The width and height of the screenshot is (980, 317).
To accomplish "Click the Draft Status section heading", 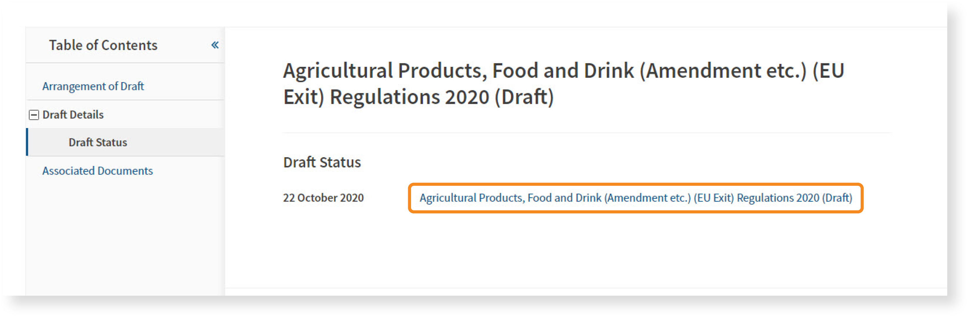I will (x=322, y=162).
